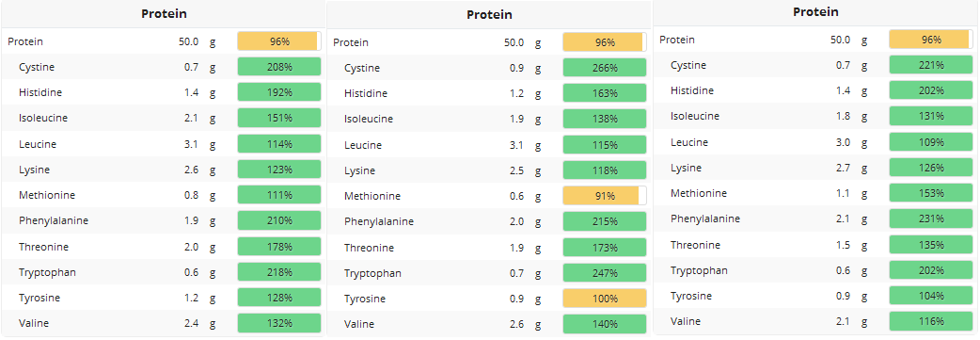The width and height of the screenshot is (980, 340).
Task: Select the Cystine 208% target bar
Action: (x=279, y=67)
